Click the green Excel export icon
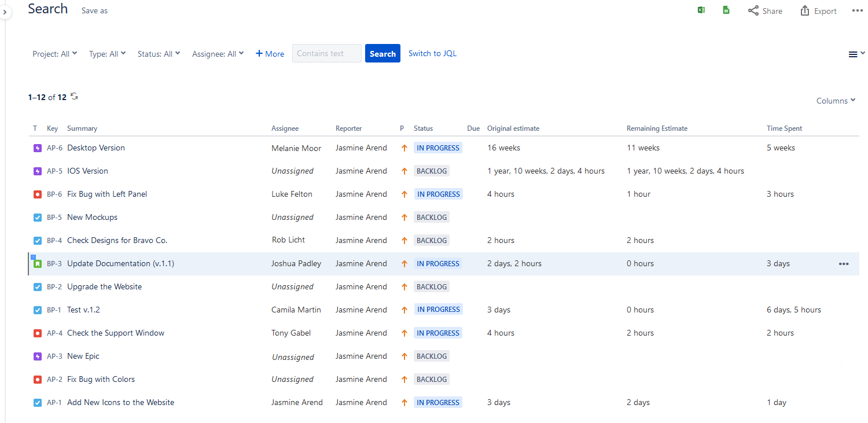This screenshot has height=423, width=868. tap(701, 10)
